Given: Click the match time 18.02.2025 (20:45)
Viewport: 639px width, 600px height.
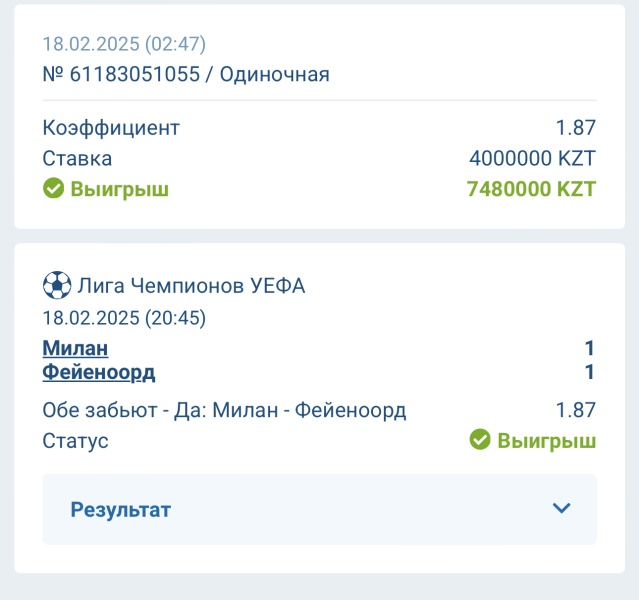Looking at the screenshot, I should [124, 318].
